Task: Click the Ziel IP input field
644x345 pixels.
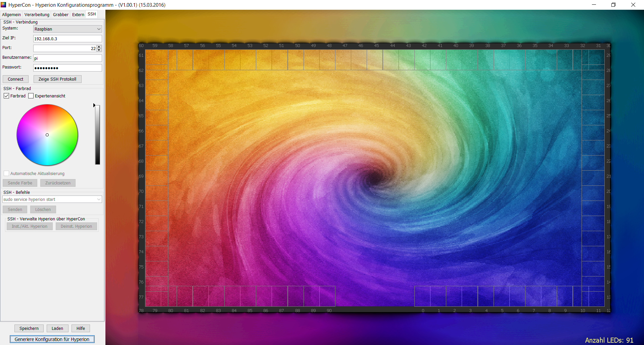Action: tap(67, 39)
